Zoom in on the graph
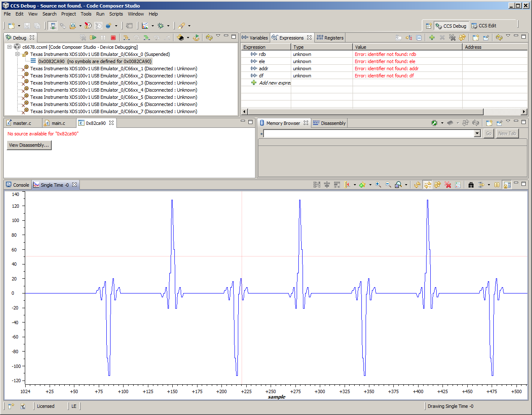The width and height of the screenshot is (532, 415). coord(378,185)
